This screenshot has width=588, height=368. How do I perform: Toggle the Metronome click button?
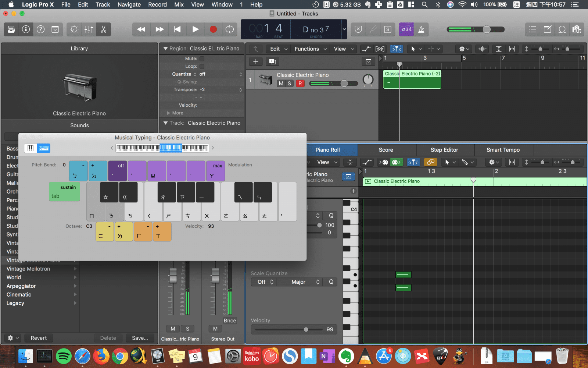click(x=421, y=29)
